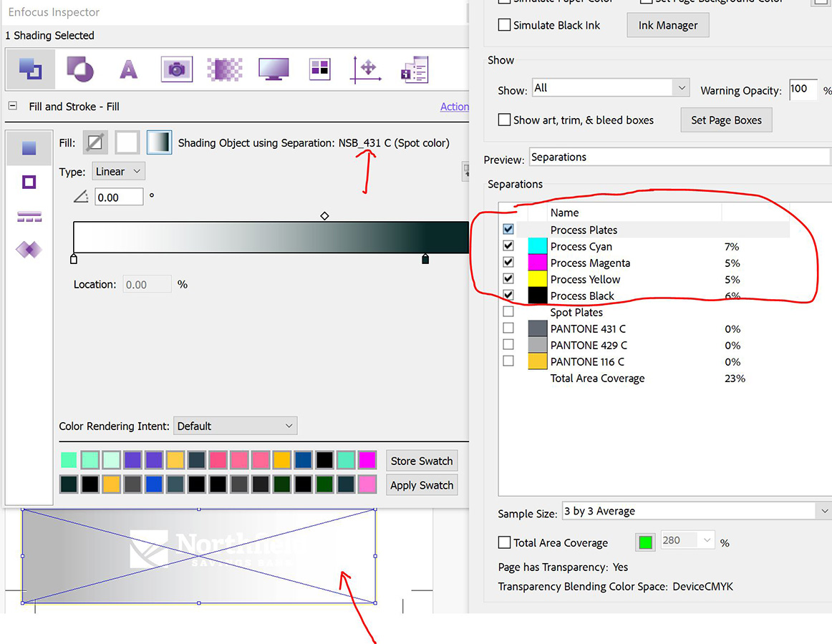This screenshot has width=832, height=644.
Task: Check the PANTONE 116 C checkbox
Action: tap(508, 361)
